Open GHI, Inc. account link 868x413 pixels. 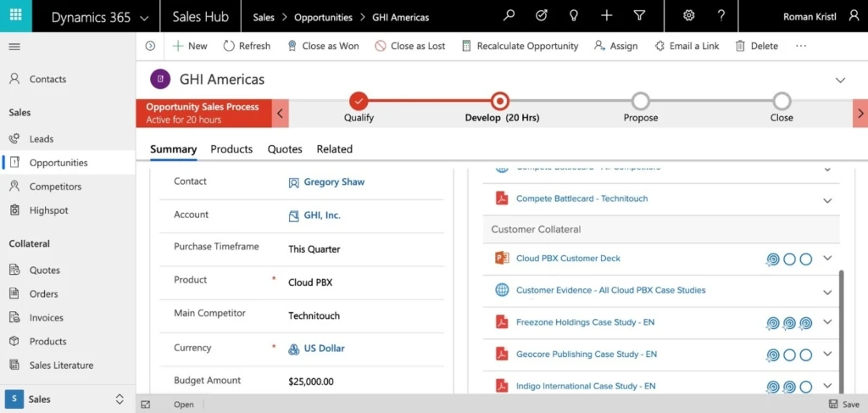pos(322,216)
